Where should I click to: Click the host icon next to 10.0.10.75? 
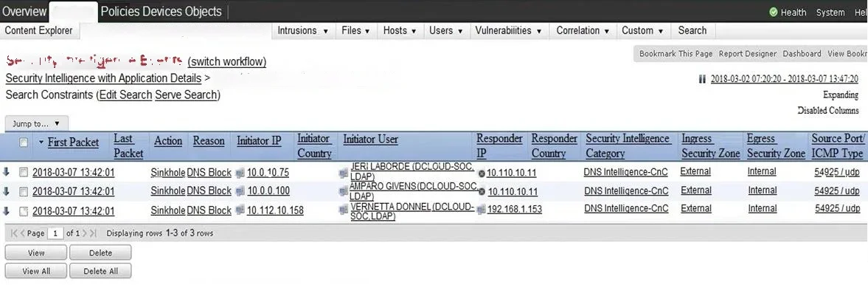[x=240, y=173]
